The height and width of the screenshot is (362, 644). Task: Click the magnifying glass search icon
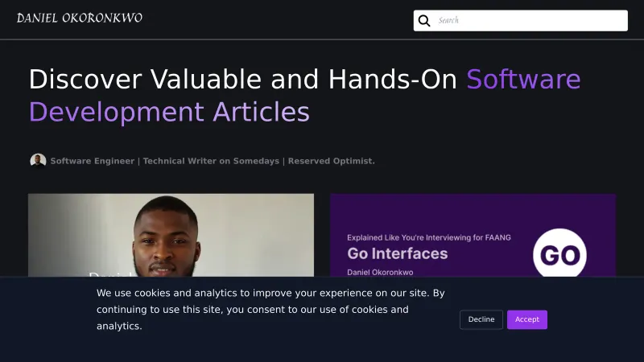coord(424,21)
